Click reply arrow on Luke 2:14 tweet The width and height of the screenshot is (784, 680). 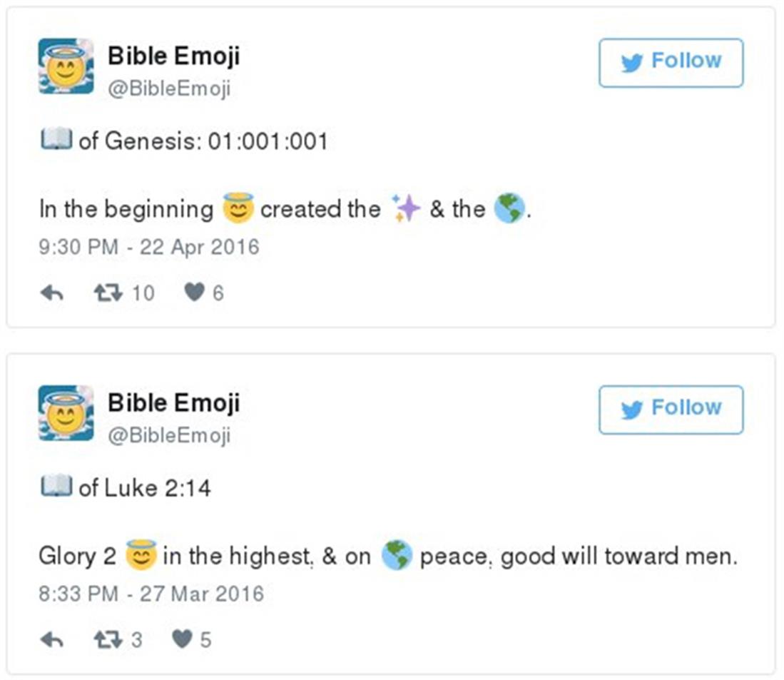(52, 640)
